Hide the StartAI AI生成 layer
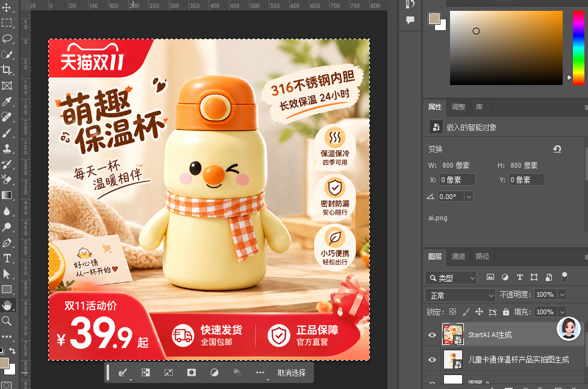This screenshot has height=389, width=588. pos(432,335)
